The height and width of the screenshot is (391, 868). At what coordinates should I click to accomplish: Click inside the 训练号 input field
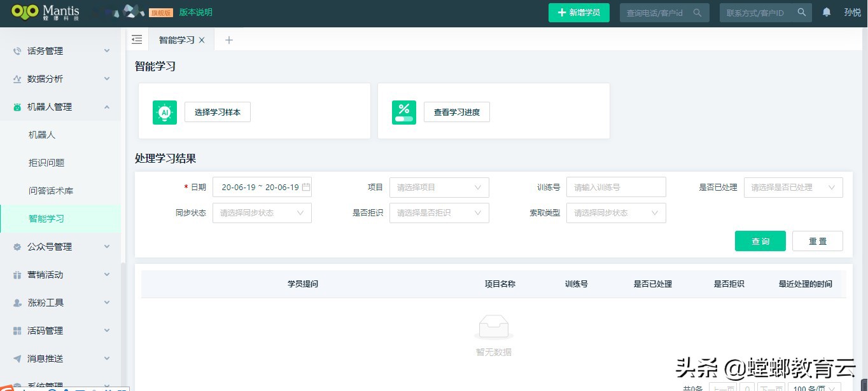[615, 187]
